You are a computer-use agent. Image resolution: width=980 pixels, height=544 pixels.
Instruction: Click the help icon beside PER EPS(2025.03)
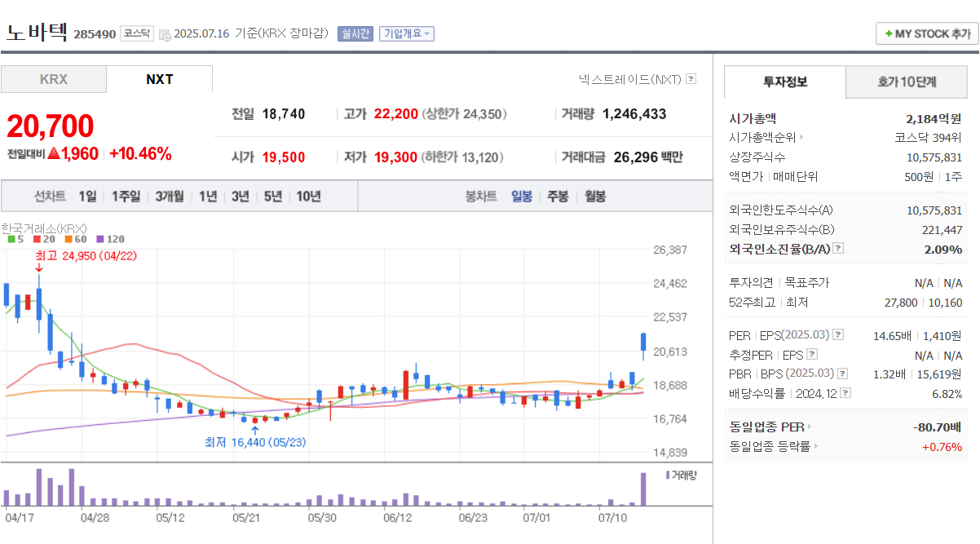point(838,335)
